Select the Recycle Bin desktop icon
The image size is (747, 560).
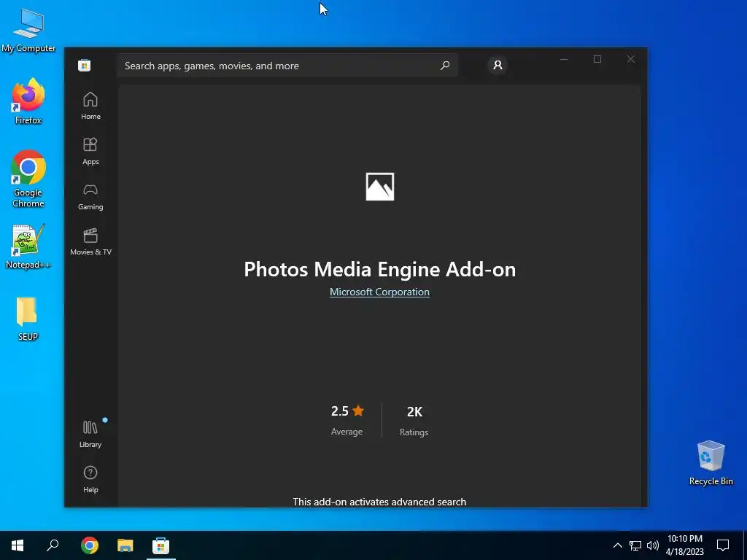711,463
